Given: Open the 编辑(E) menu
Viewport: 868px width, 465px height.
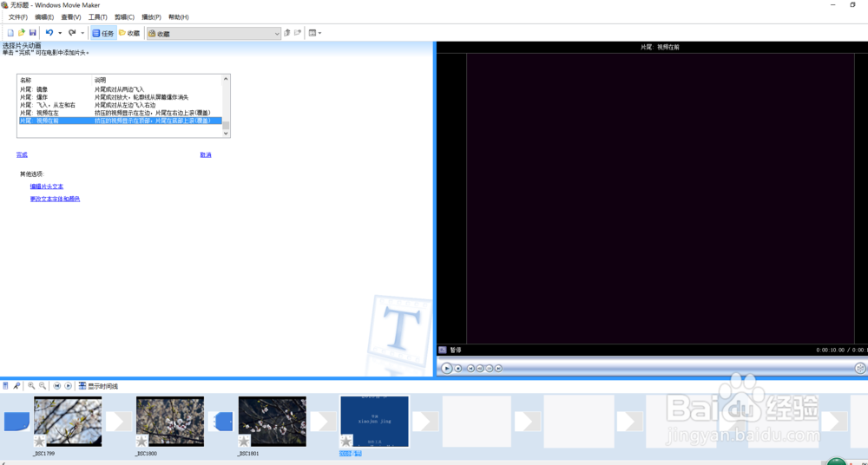Looking at the screenshot, I should tap(44, 17).
